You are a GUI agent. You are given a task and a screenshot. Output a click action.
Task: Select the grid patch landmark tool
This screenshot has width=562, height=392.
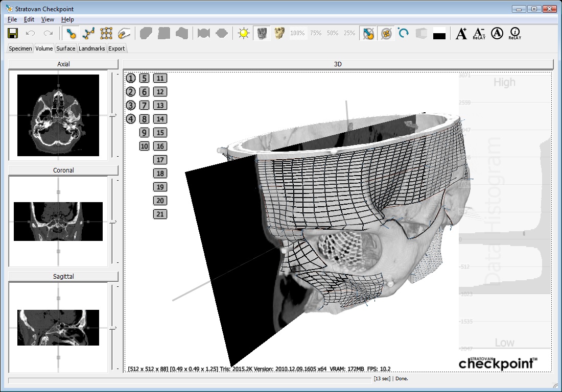point(106,34)
